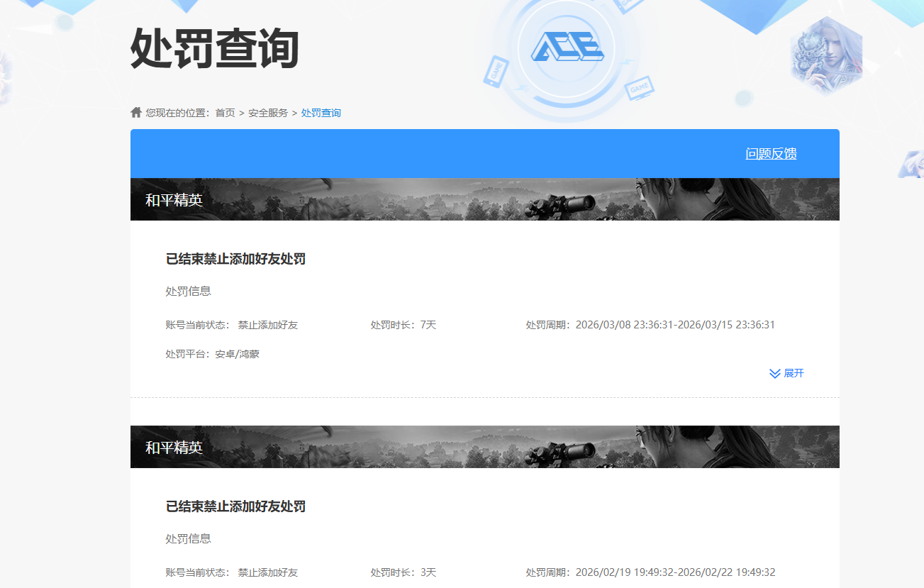Select 您现在的位置 breadcrumb label
This screenshot has width=924, height=588.
pyautogui.click(x=179, y=113)
